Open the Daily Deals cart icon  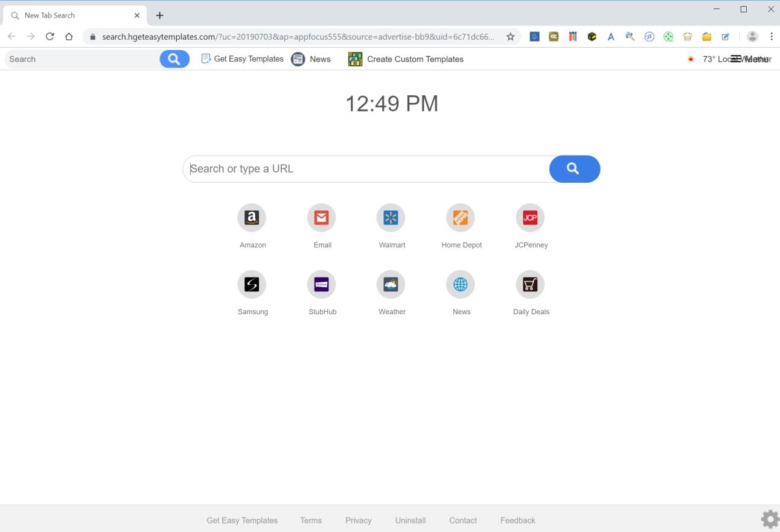click(530, 284)
